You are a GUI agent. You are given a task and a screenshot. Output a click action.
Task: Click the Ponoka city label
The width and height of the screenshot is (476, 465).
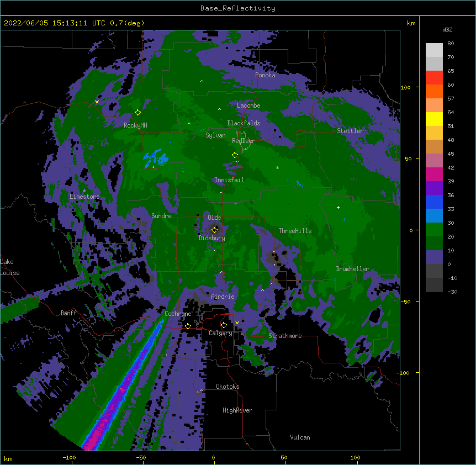coord(265,75)
